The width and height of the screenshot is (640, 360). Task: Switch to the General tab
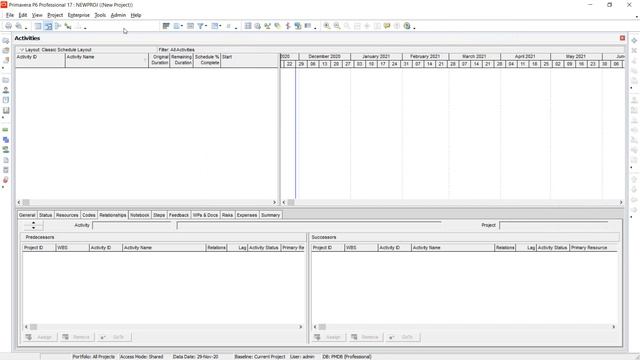click(27, 215)
